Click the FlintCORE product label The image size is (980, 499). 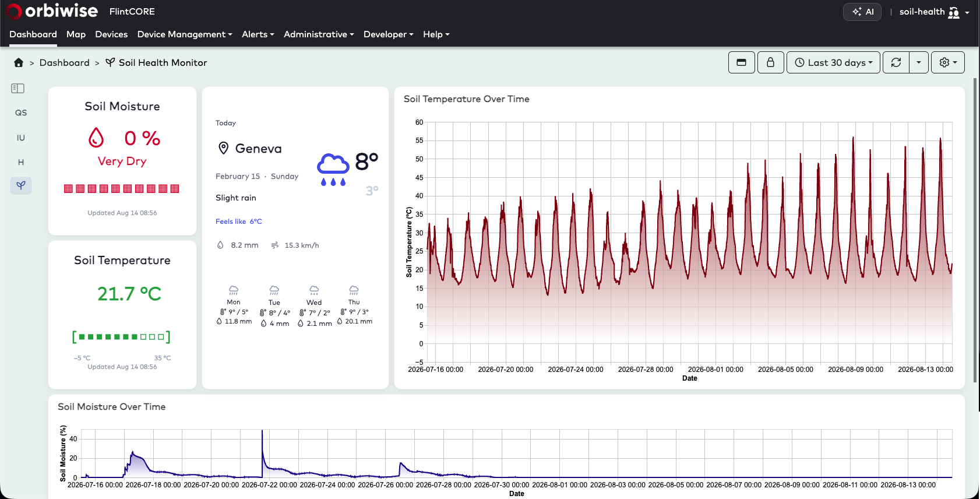click(x=132, y=12)
